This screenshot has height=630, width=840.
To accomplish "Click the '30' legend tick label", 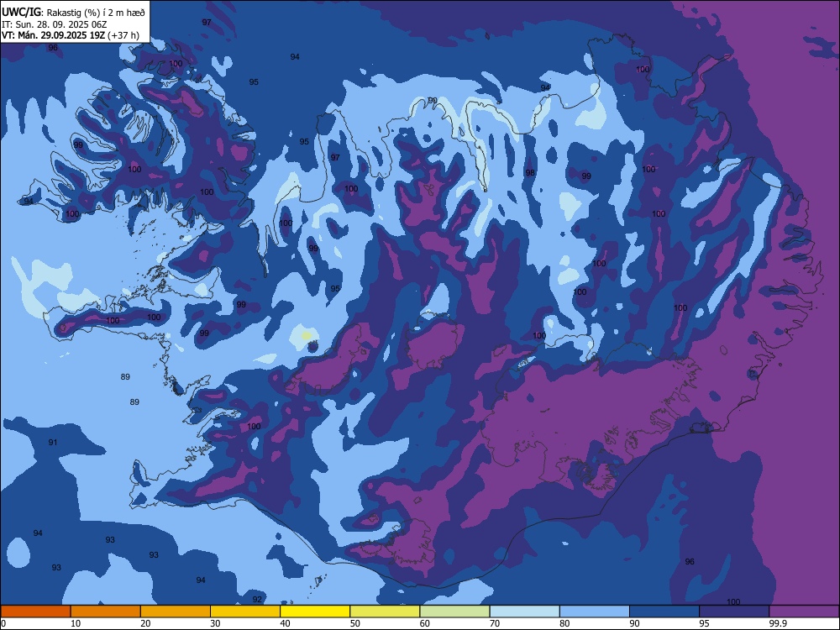I will 215,623.
